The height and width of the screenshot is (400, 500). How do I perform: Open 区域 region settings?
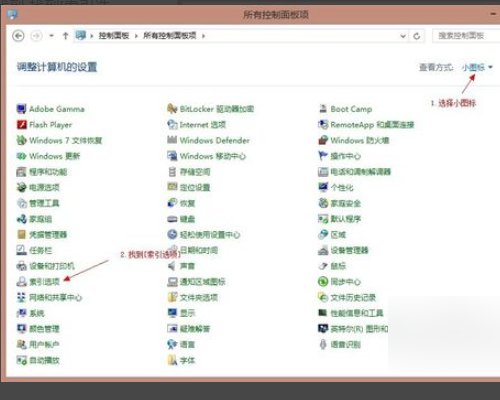click(x=332, y=234)
